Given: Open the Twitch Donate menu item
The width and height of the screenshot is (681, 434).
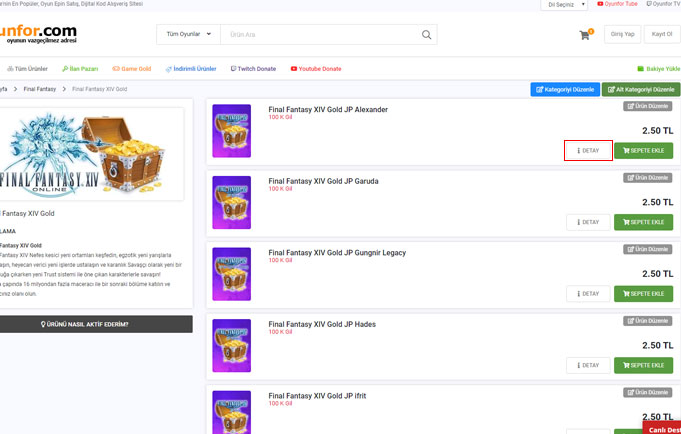Looking at the screenshot, I should pyautogui.click(x=253, y=69).
